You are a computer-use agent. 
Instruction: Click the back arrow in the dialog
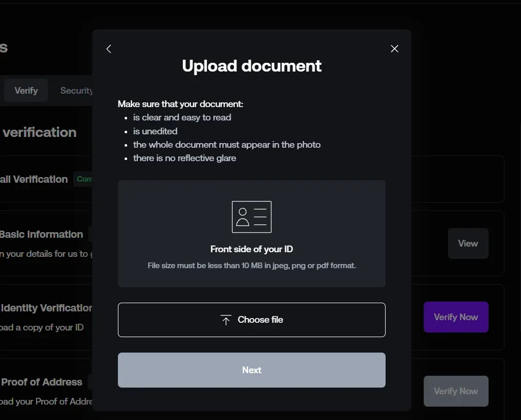click(x=109, y=49)
